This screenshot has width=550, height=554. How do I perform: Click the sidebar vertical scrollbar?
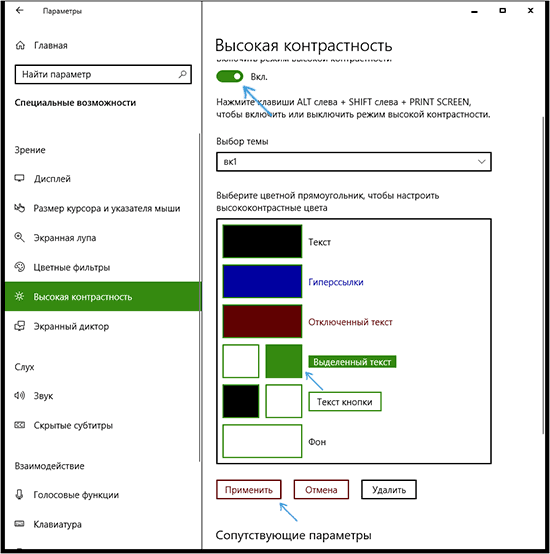(200, 297)
